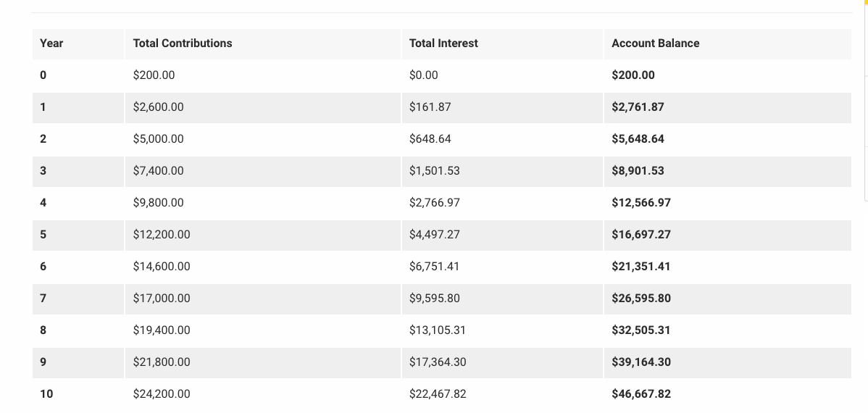The width and height of the screenshot is (868, 413).
Task: Select the $16,697.27 account balance
Action: pos(641,235)
